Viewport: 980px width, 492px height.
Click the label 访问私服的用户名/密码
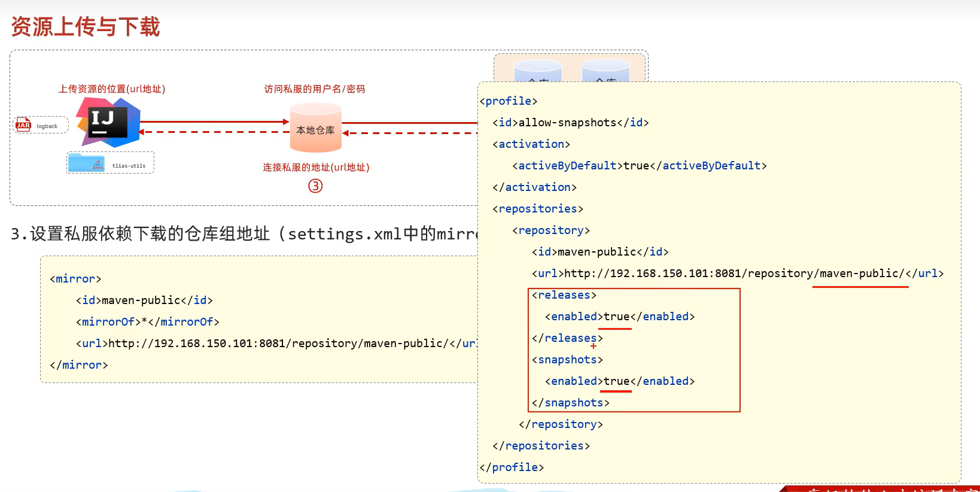315,89
